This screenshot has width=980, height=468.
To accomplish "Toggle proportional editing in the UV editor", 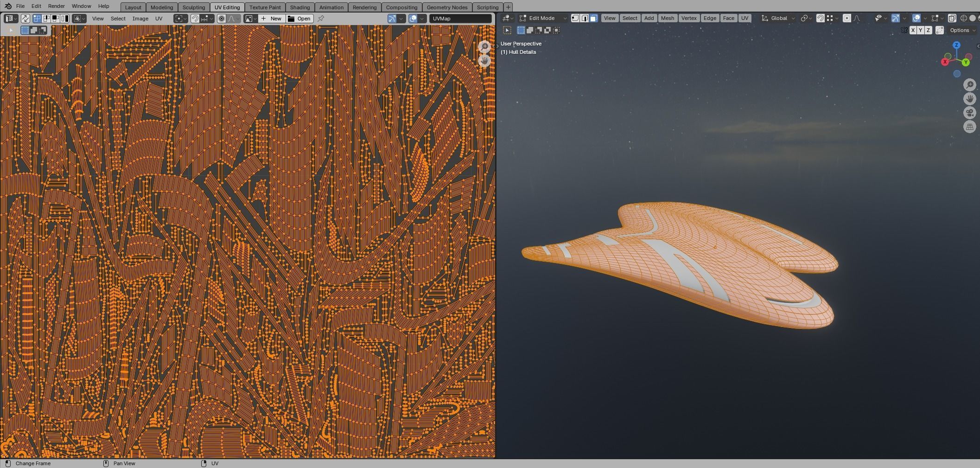I will click(222, 19).
